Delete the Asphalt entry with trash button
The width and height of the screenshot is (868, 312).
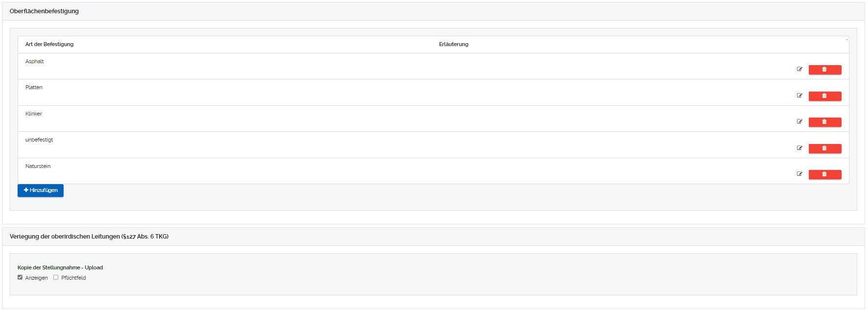824,70
